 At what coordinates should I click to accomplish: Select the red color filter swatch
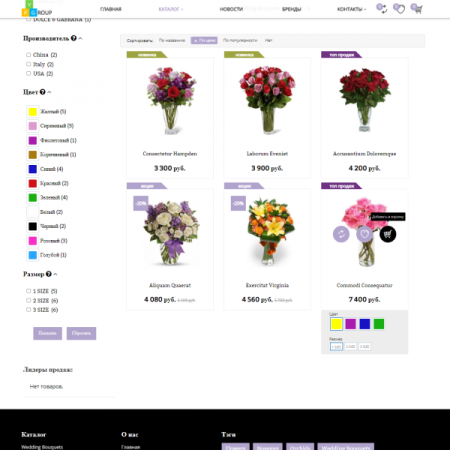coord(33,183)
